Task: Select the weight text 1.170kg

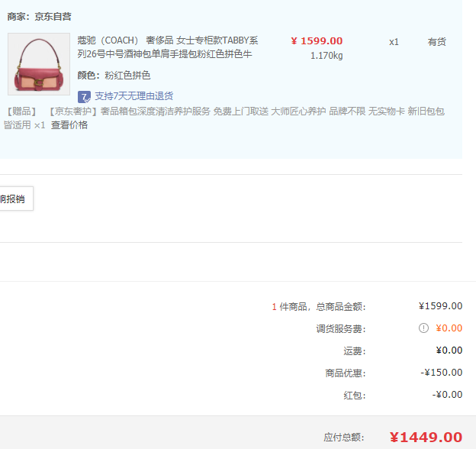Action: coord(326,56)
